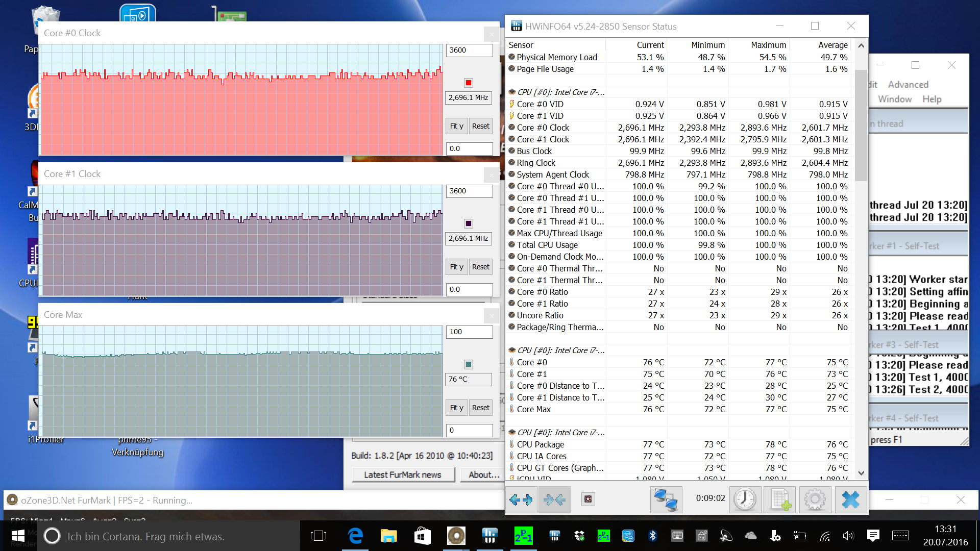Open Microsoft Edge from the taskbar

355,536
